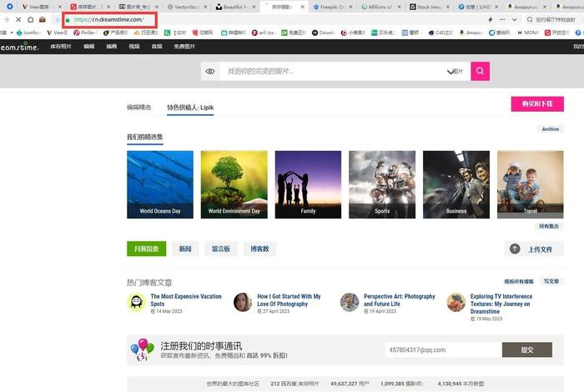Click the magnifier icon in the browser search box
This screenshot has height=392, width=584.
[530, 19]
